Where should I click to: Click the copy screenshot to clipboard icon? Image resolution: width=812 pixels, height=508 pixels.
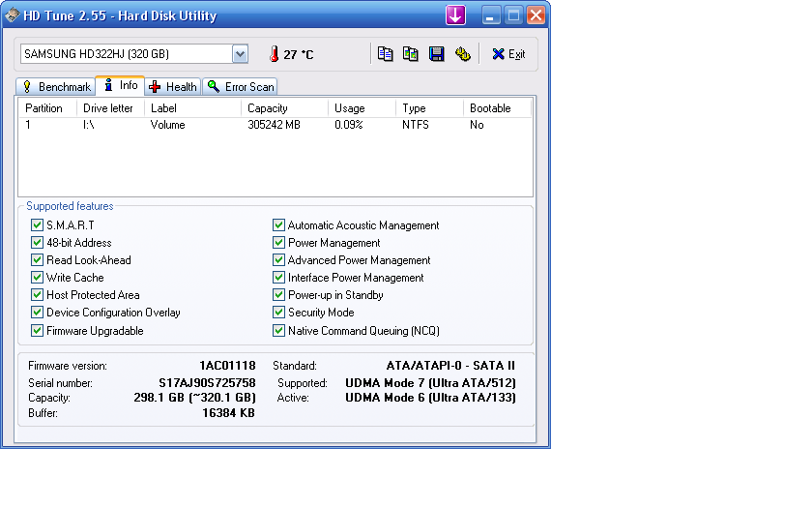(x=411, y=54)
